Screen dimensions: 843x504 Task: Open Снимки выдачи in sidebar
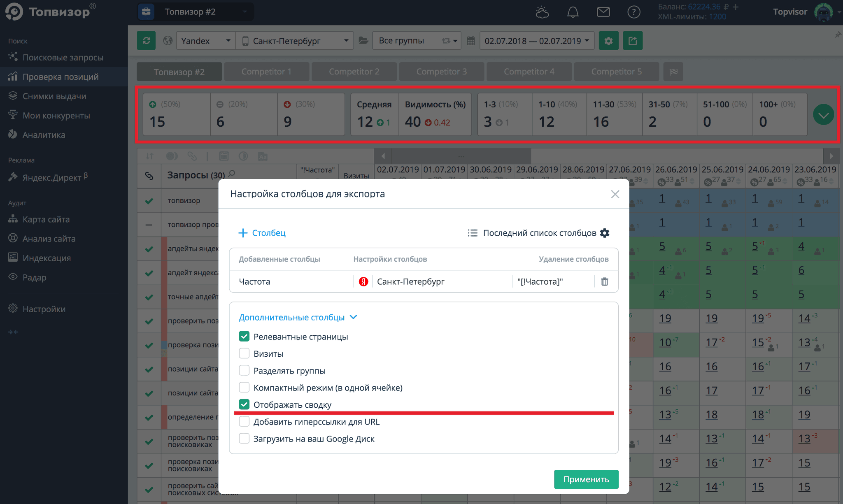[x=54, y=96]
